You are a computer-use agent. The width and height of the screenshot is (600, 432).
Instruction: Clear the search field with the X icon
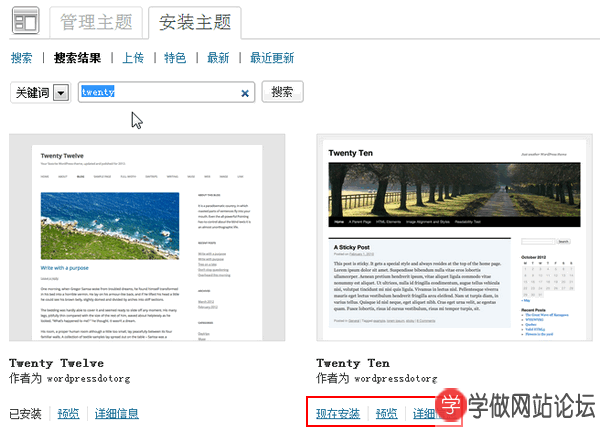click(x=245, y=93)
